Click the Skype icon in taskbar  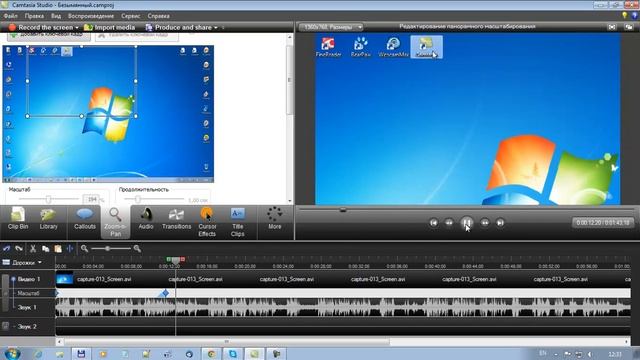point(233,354)
